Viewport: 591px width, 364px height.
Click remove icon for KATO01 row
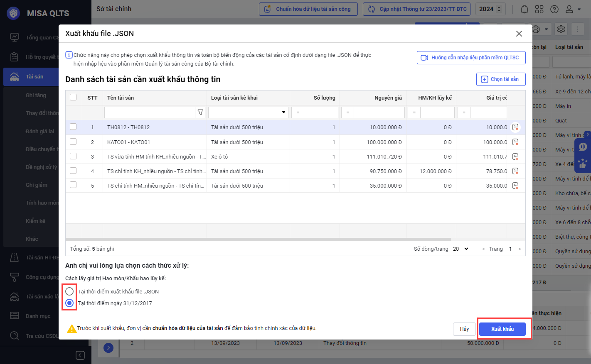coord(515,142)
